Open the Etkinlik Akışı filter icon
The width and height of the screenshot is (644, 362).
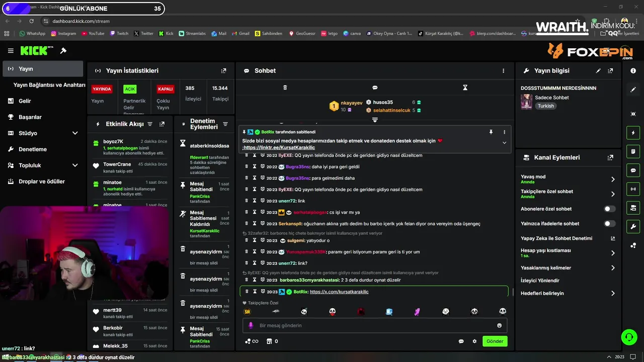point(149,124)
